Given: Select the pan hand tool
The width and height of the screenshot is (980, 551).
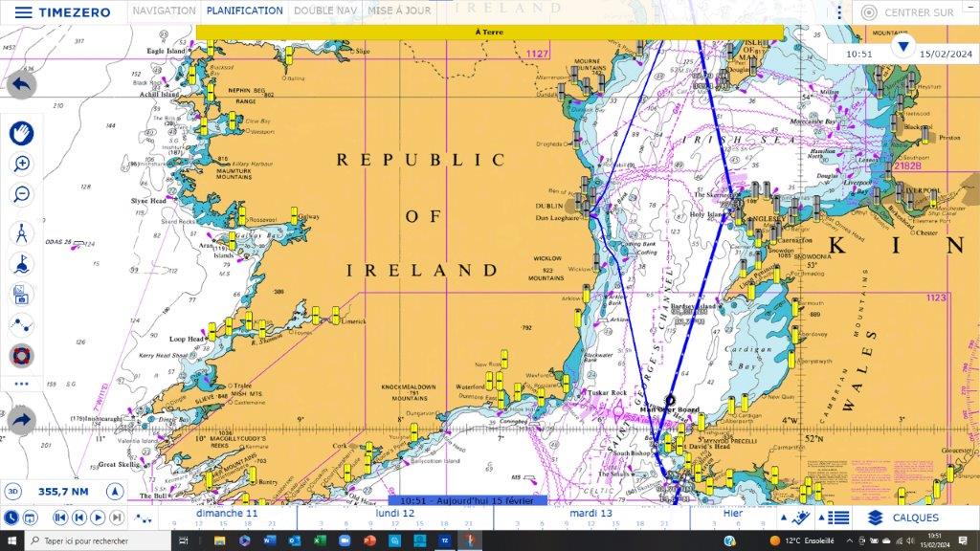Looking at the screenshot, I should [x=22, y=134].
